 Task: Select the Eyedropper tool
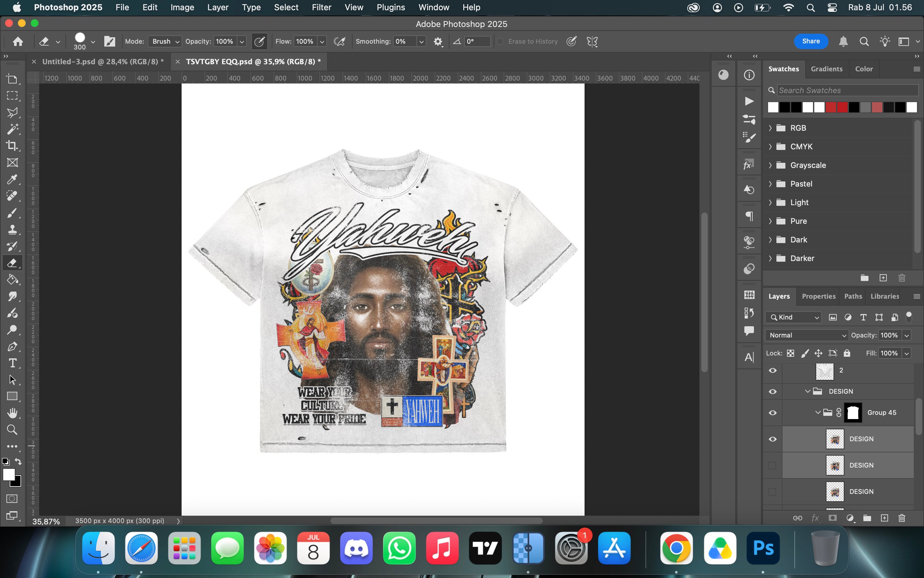pos(12,179)
